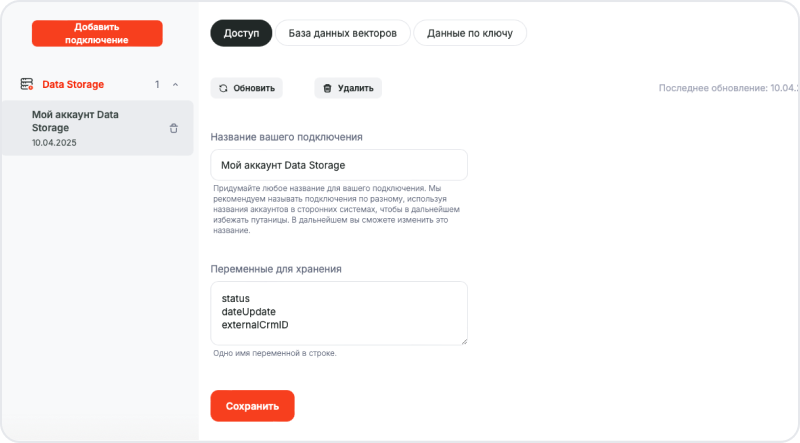Open the Данные по ключу tab
The height and width of the screenshot is (443, 800).
coord(469,33)
